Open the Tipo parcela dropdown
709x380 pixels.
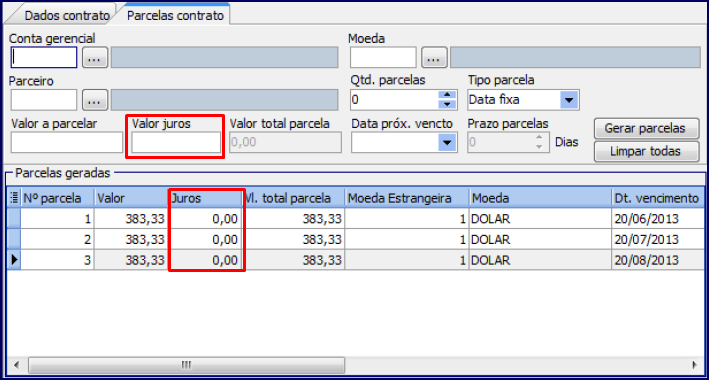click(570, 100)
